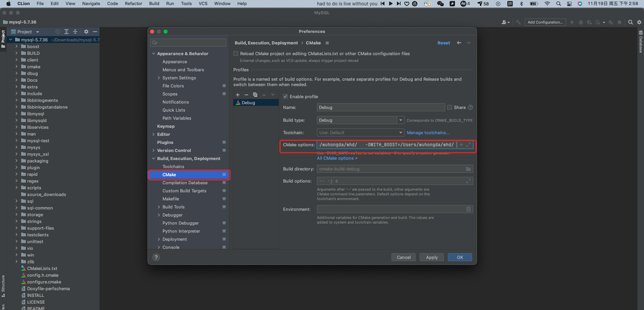The height and width of the screenshot is (310, 644).
Task: Expand all in the Project tool window
Action: click(66, 32)
